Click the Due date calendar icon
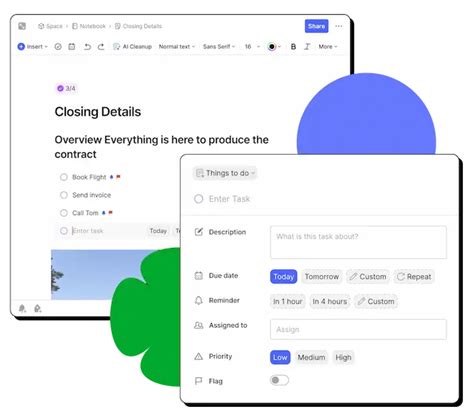This screenshot has height=418, width=474. click(x=199, y=276)
